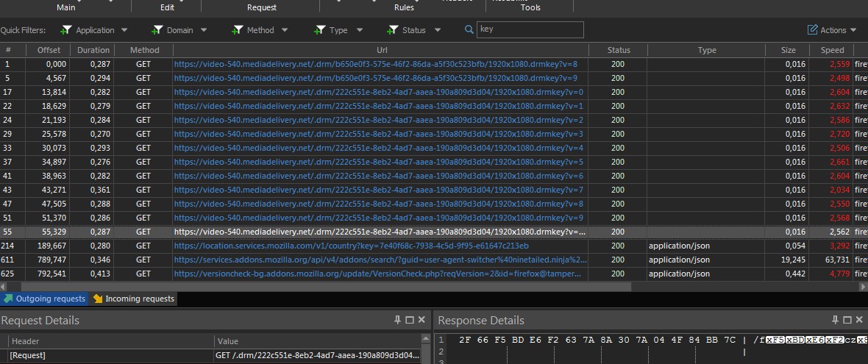Viewport: 868px width, 364px height.
Task: Select request row 43 with drmkey?v=7
Action: (x=434, y=190)
